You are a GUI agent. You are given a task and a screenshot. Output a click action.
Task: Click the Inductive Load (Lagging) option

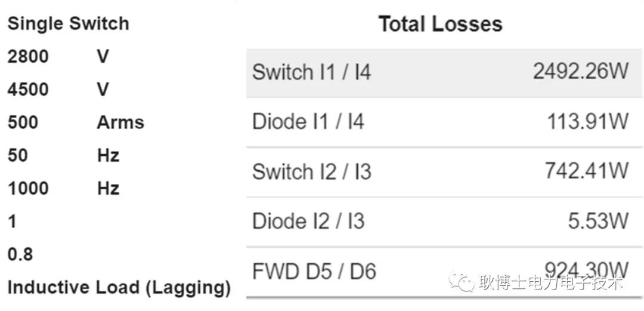tap(119, 288)
